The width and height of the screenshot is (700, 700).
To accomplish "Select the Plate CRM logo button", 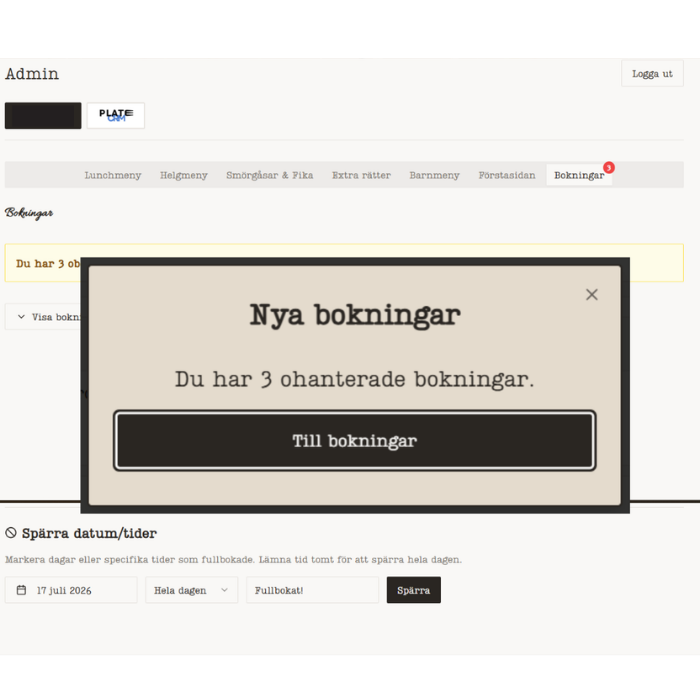I will click(x=116, y=116).
